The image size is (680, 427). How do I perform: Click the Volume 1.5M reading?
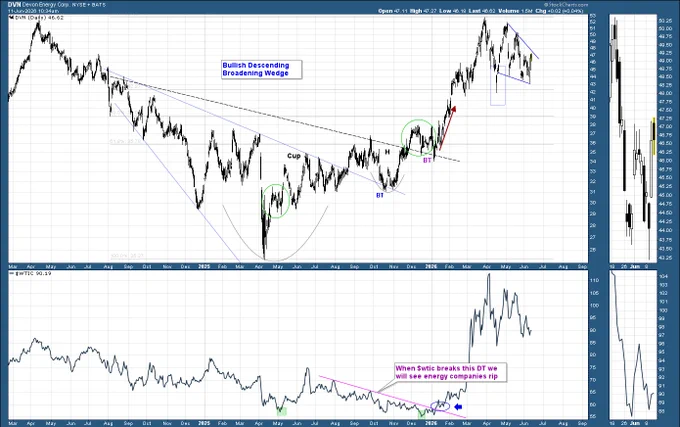pos(515,11)
